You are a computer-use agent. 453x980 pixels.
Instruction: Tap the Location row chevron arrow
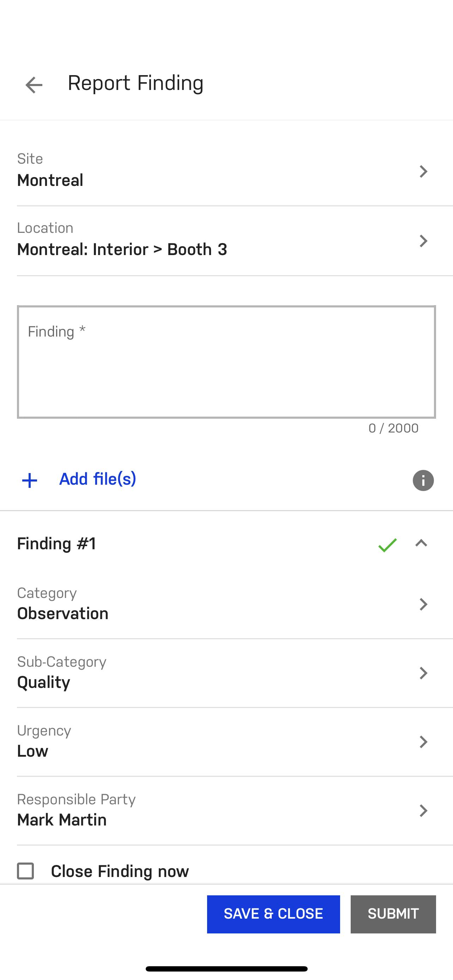point(423,241)
